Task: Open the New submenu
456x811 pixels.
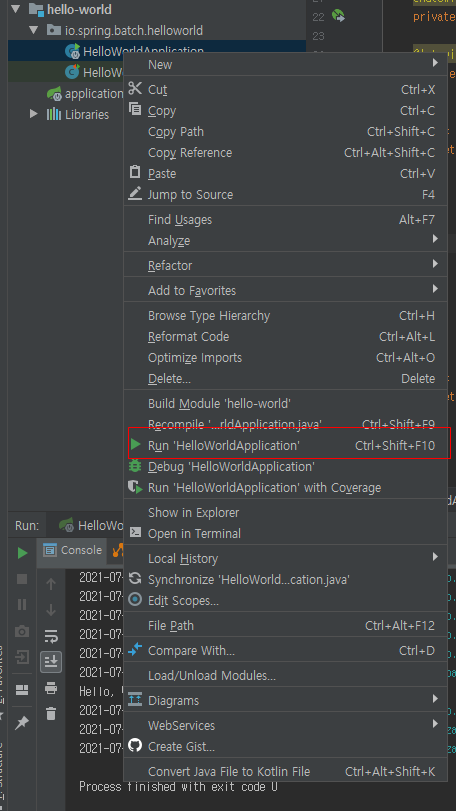Action: (x=285, y=65)
